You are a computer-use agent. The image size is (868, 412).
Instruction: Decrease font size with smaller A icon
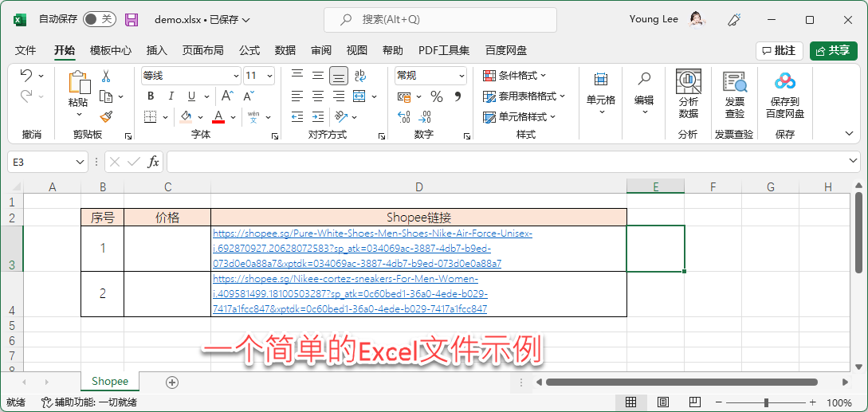[x=249, y=96]
